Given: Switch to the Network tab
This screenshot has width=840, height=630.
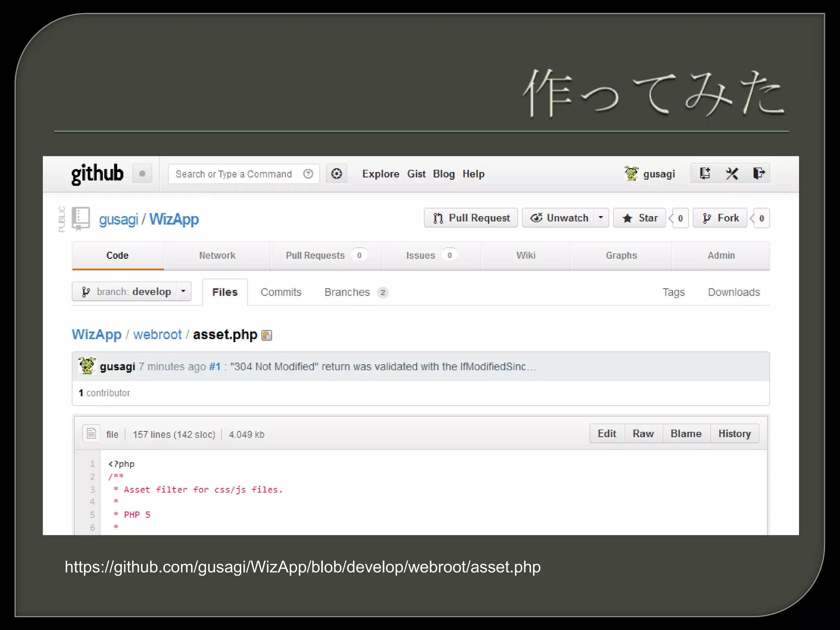Looking at the screenshot, I should click(217, 255).
